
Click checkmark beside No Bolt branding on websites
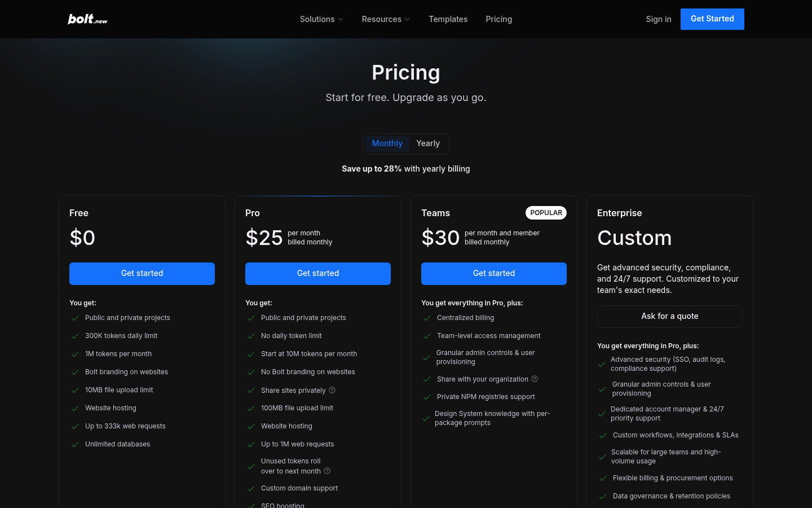pos(251,372)
